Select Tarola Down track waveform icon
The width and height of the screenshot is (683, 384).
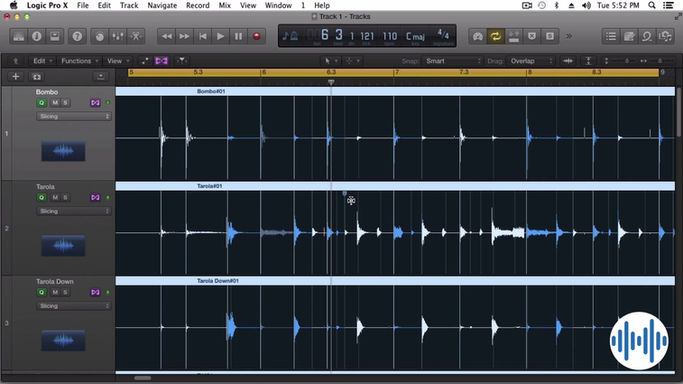[x=63, y=340]
